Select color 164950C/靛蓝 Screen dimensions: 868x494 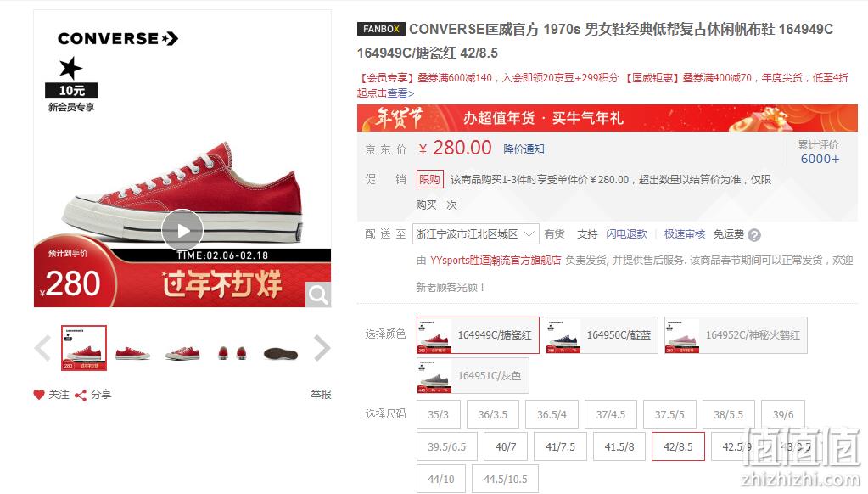pos(602,335)
